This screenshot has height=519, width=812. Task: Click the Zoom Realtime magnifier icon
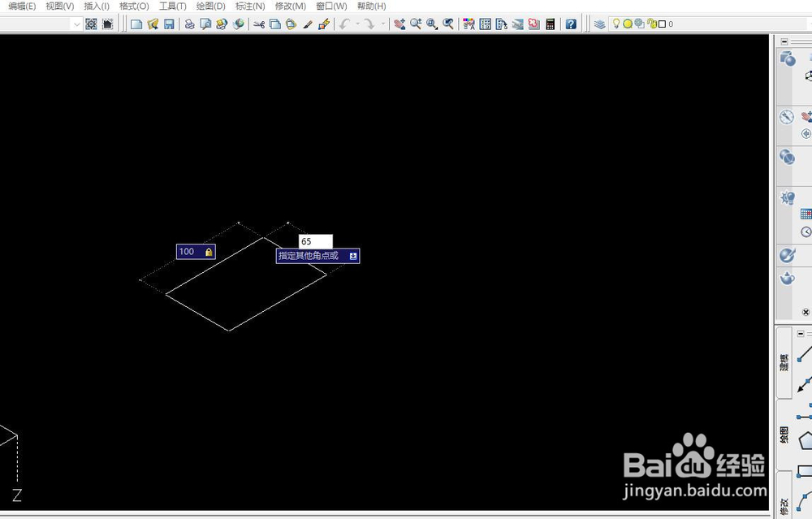pos(416,24)
